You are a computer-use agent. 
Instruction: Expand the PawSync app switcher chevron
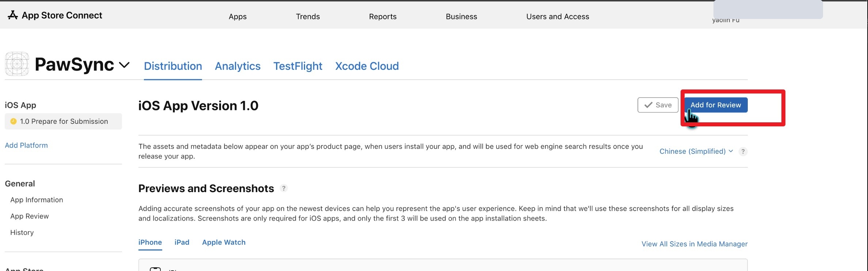coord(124,65)
